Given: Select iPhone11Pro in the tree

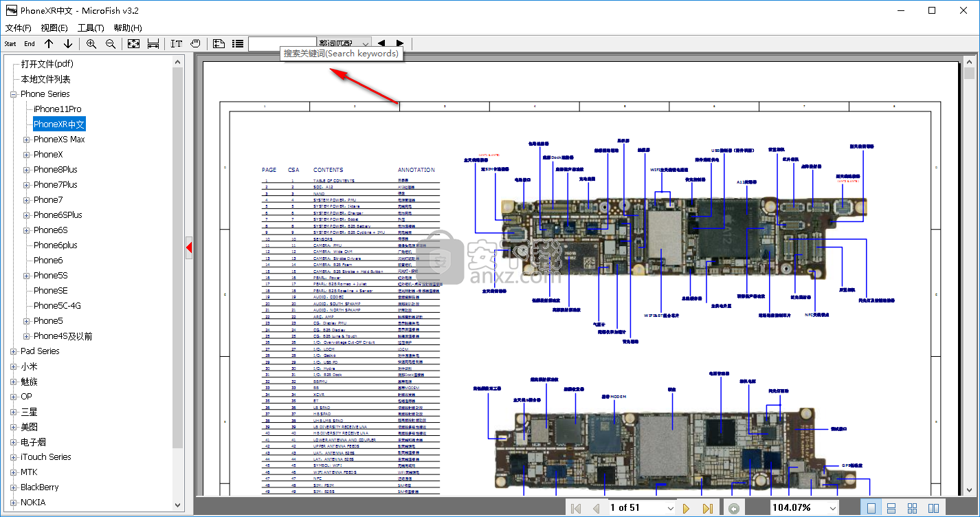Looking at the screenshot, I should tap(58, 109).
